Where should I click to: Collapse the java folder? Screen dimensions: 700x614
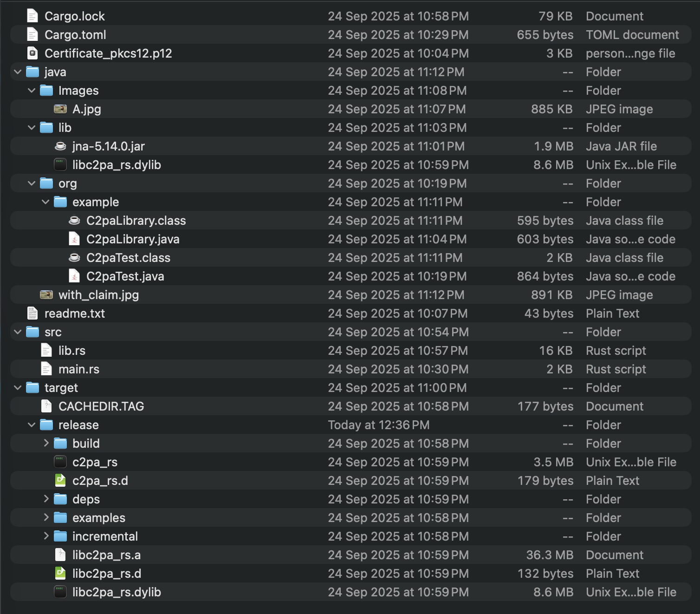pyautogui.click(x=18, y=72)
